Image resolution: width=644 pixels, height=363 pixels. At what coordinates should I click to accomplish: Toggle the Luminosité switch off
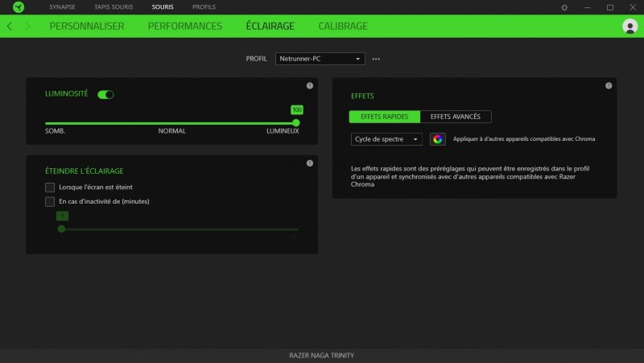point(105,94)
